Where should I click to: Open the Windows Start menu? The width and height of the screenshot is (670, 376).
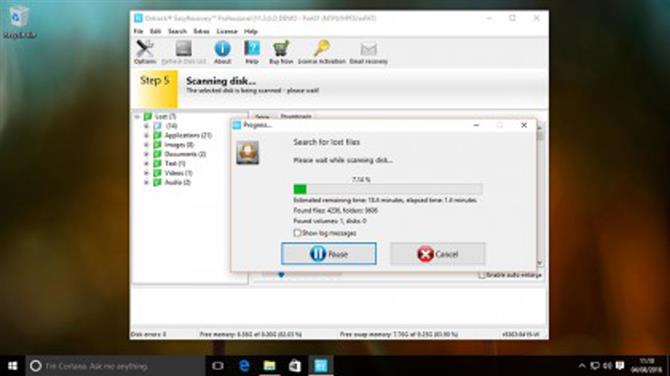coord(13,366)
